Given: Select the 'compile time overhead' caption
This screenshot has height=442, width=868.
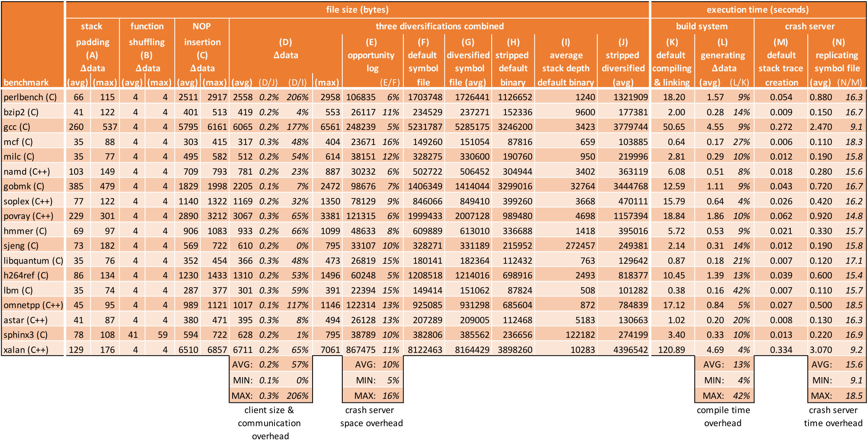Looking at the screenshot, I should coord(723,417).
